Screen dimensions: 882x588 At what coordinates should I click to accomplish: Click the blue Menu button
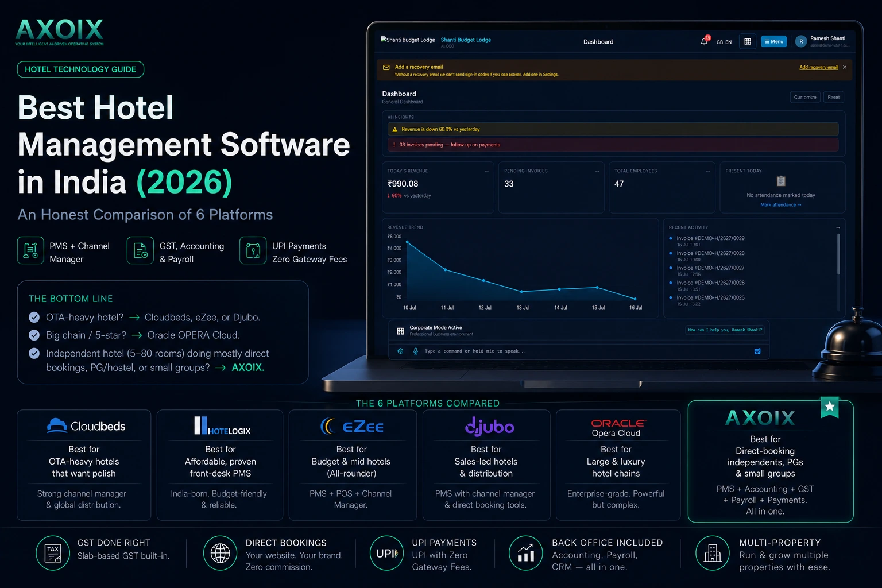(x=774, y=41)
